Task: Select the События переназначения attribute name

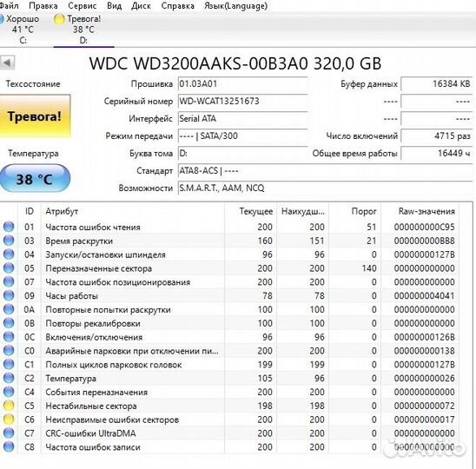Action: pyautogui.click(x=96, y=393)
